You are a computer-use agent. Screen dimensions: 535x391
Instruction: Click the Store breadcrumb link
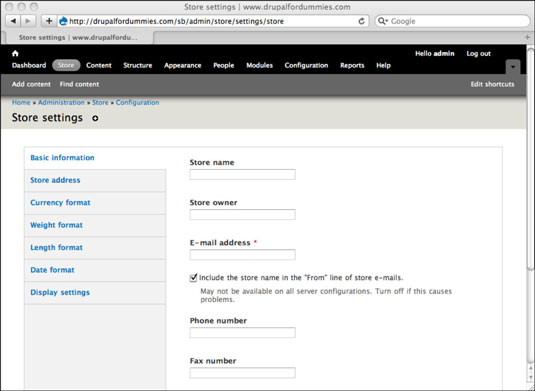pyautogui.click(x=100, y=102)
